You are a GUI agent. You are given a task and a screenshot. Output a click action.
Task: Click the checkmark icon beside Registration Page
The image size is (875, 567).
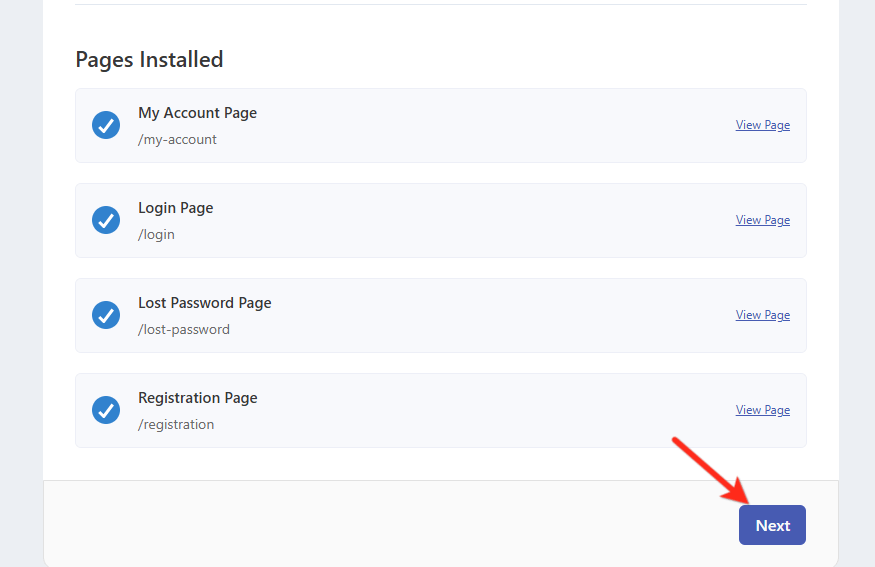pos(106,410)
